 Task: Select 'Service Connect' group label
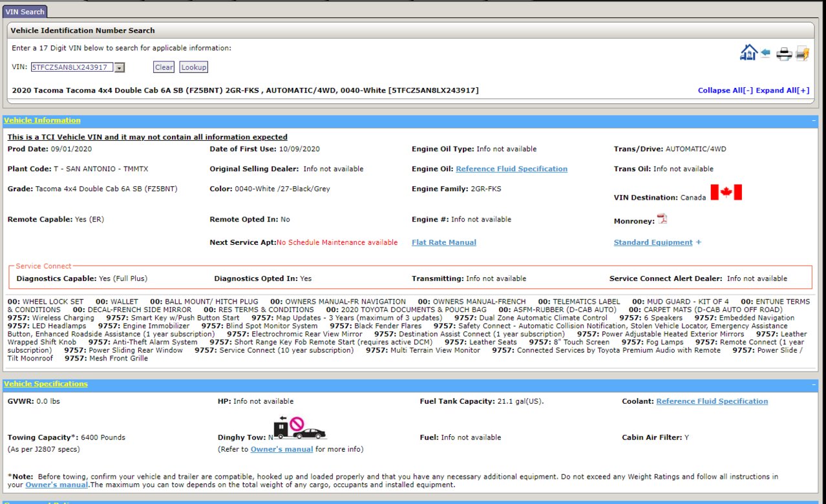[x=44, y=266]
